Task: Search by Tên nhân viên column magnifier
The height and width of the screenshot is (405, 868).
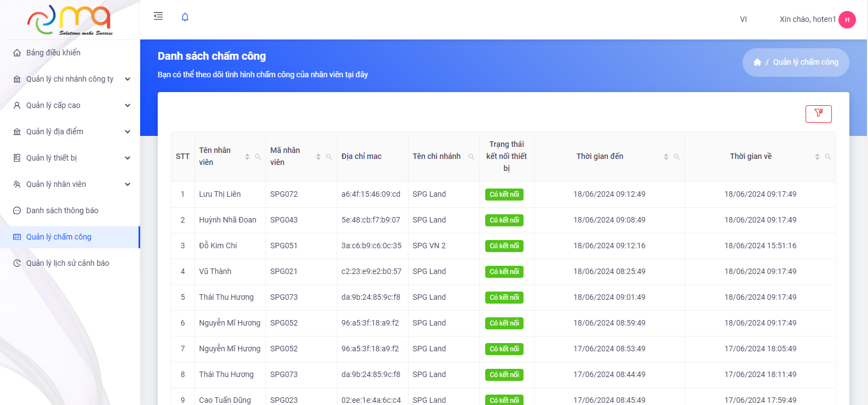Action: pos(258,157)
